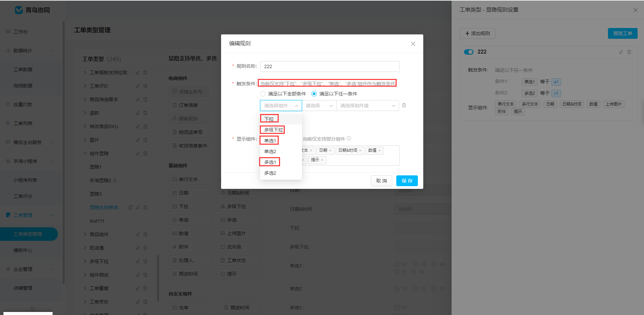Expand the 售后主动服务 sidebar group
This screenshot has height=315, width=644.
click(x=53, y=142)
